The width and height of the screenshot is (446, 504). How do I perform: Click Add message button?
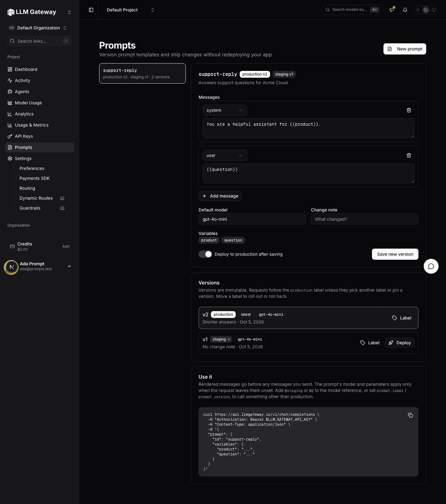tap(220, 196)
